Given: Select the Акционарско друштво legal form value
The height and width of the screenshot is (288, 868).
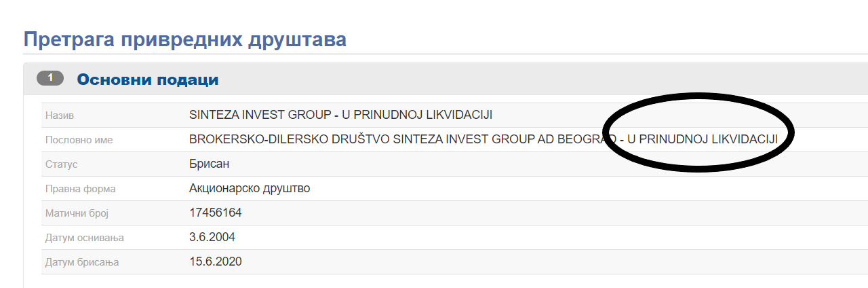Looking at the screenshot, I should click(250, 188).
